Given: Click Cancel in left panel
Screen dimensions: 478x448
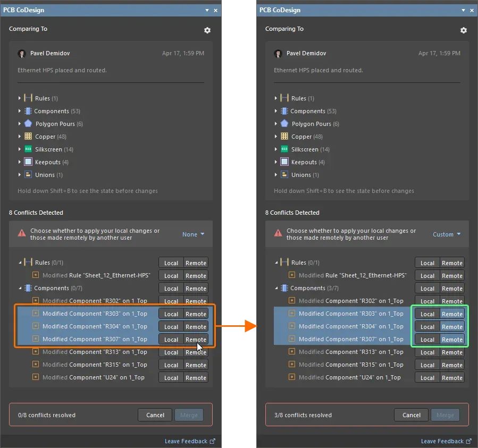Looking at the screenshot, I should click(155, 415).
